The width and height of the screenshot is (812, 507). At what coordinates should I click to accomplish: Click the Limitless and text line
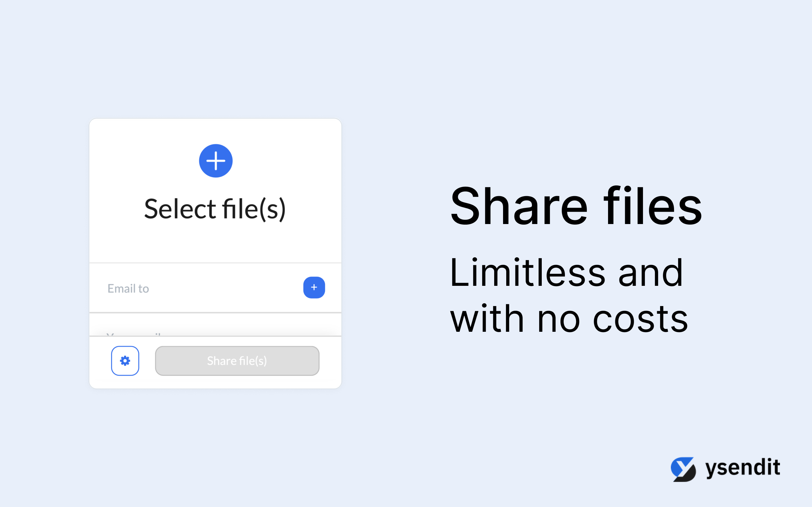[566, 273]
